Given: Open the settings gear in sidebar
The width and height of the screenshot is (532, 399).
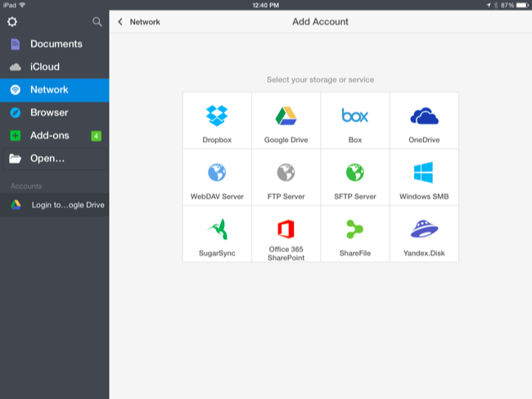Looking at the screenshot, I should click(12, 21).
